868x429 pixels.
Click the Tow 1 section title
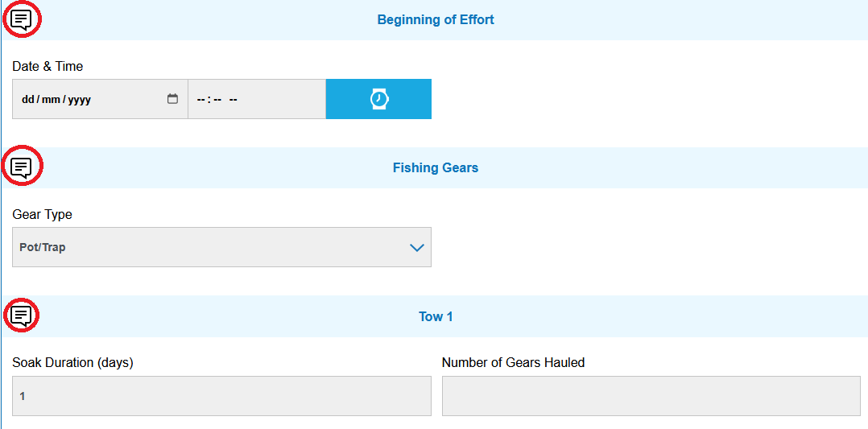pyautogui.click(x=436, y=316)
